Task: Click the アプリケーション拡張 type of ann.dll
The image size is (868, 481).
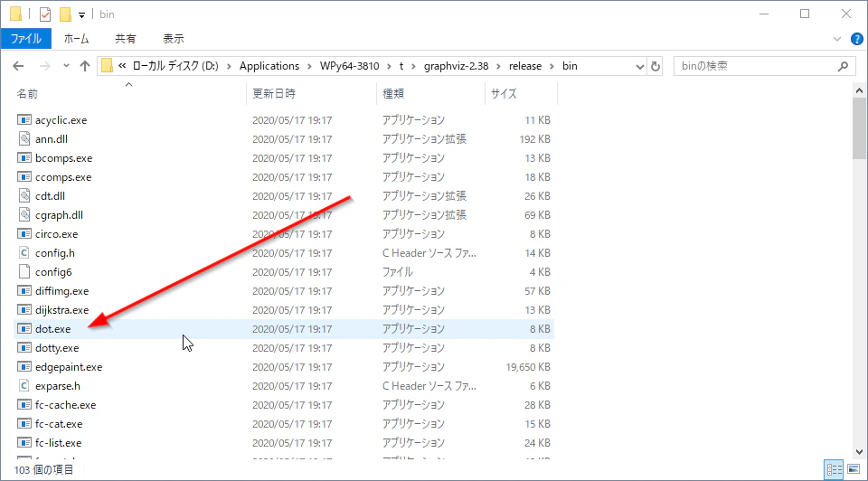Action: [424, 139]
